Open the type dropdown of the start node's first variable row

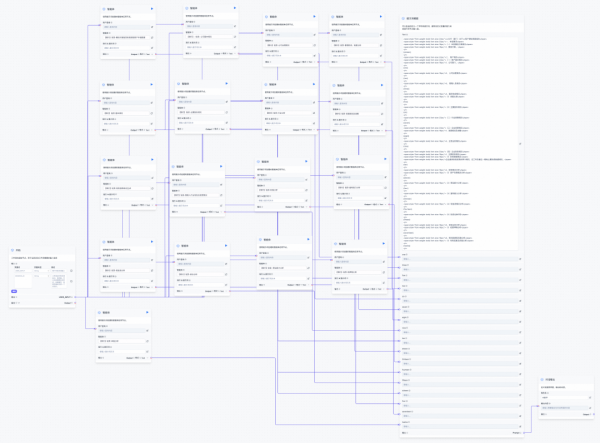[x=41, y=271]
